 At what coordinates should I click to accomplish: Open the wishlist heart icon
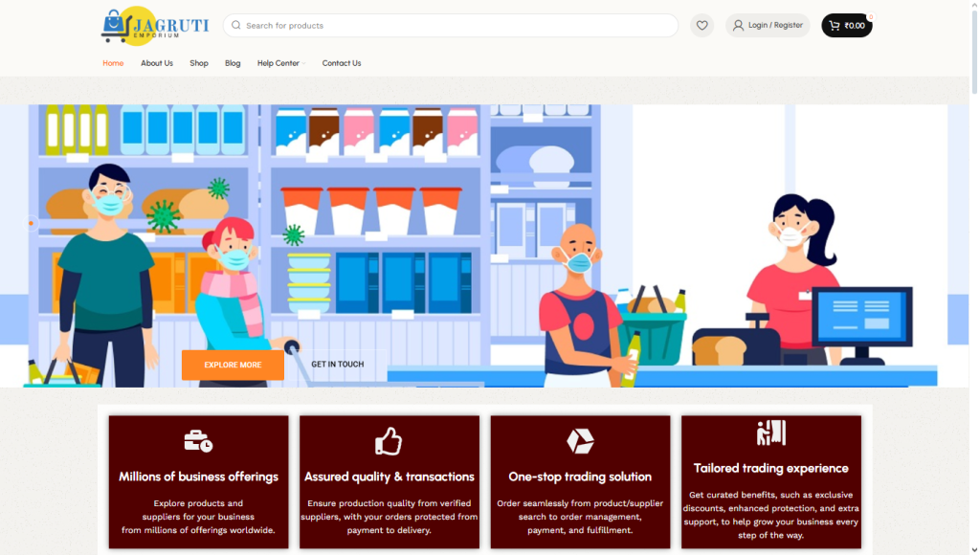tap(702, 26)
